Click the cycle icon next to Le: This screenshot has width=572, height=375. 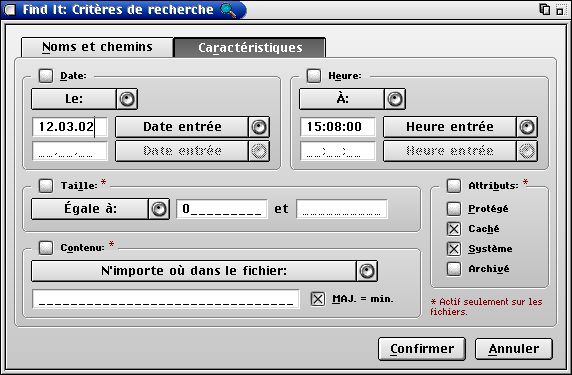(x=127, y=99)
